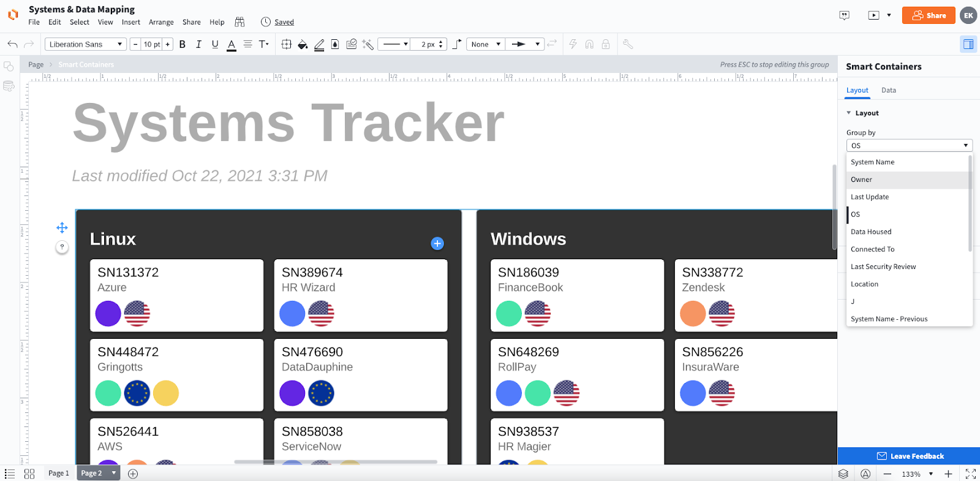Open the fill color bucket
Screen dimensions: 980x481
pos(303,44)
